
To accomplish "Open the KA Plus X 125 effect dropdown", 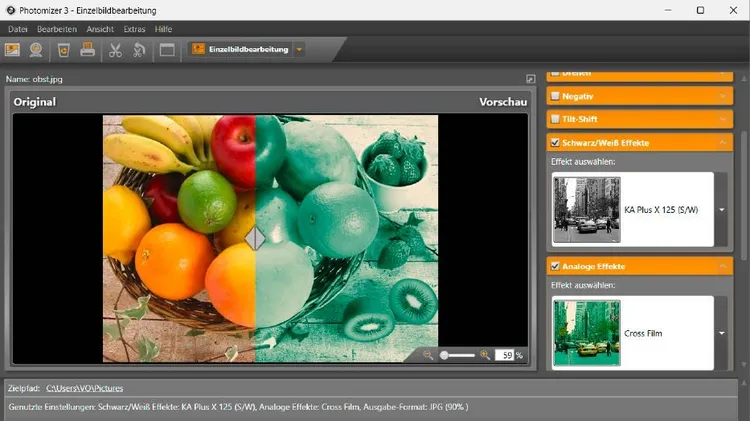I will (721, 210).
